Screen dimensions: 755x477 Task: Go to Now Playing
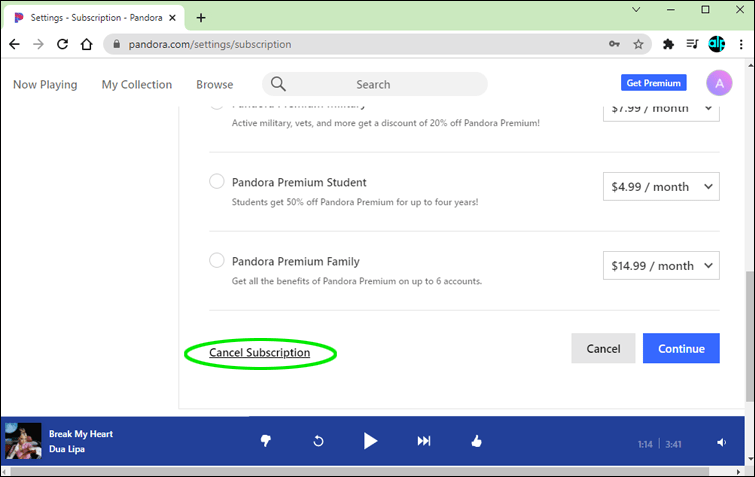tap(45, 84)
